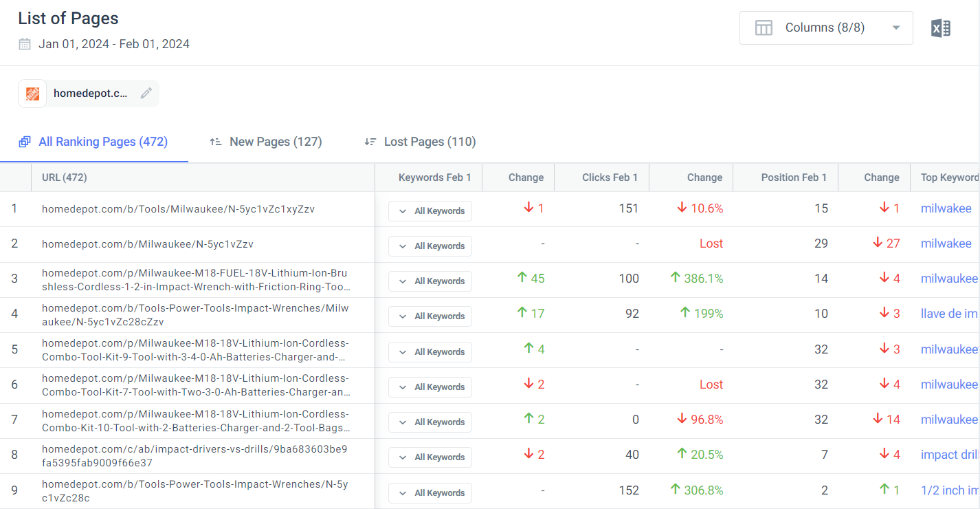Click the descending sort icon beside Lost Pages
980x509 pixels.
[370, 142]
